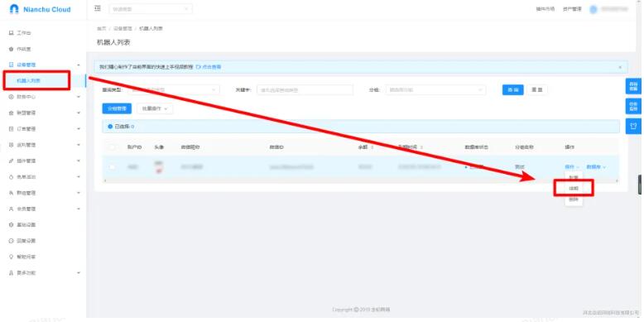Click the row's avatar thumbnail
The width and height of the screenshot is (644, 322).
pos(158,166)
